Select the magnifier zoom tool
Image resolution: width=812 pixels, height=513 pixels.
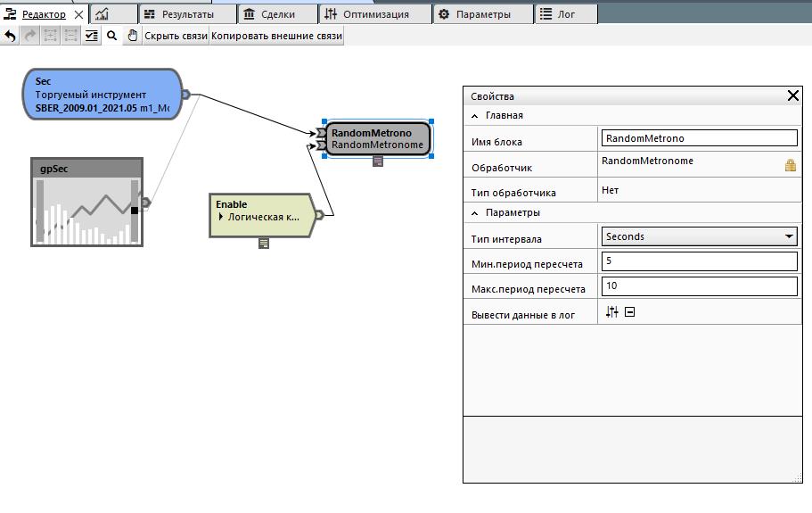point(111,36)
